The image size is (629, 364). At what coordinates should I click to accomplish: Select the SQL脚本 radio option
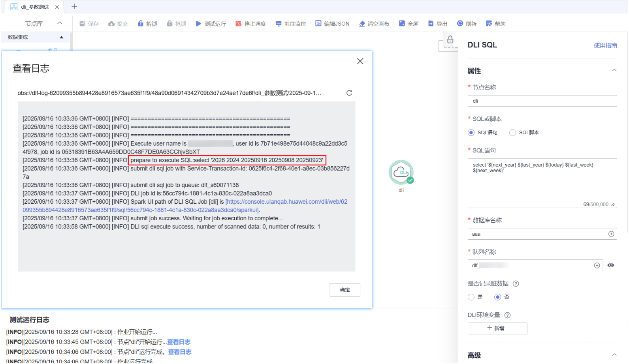tap(512, 133)
